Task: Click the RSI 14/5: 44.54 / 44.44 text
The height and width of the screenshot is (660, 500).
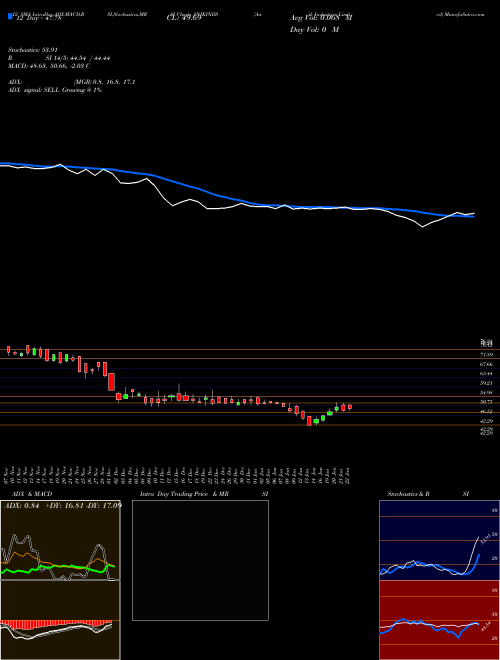Action: (59, 58)
